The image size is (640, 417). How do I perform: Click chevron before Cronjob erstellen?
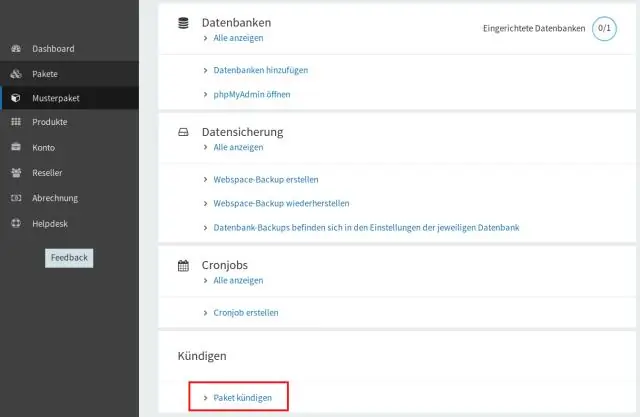(205, 313)
